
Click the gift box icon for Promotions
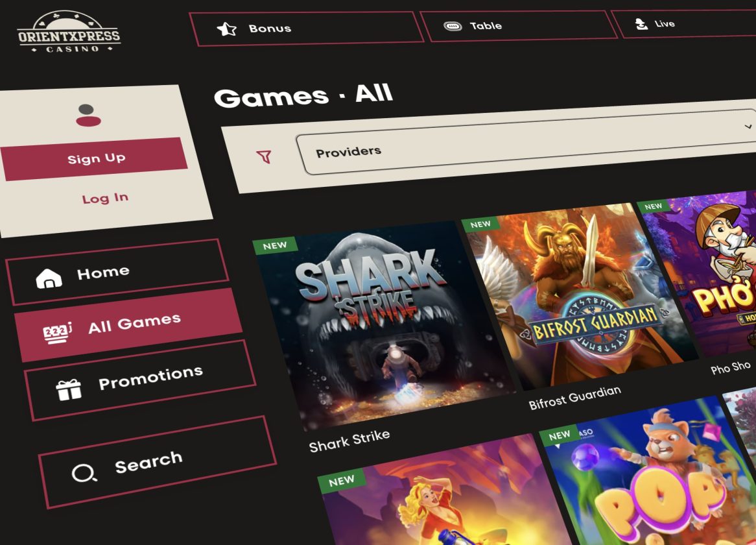[69, 390]
